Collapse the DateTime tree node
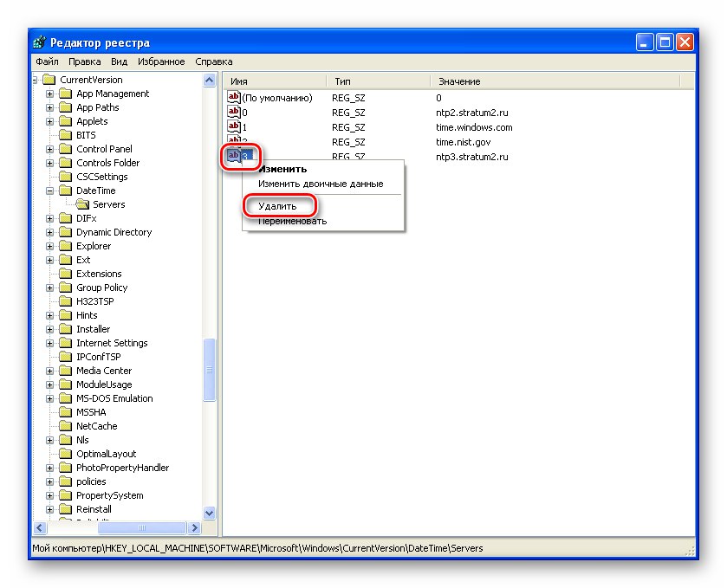Image resolution: width=727 pixels, height=588 pixels. [49, 191]
